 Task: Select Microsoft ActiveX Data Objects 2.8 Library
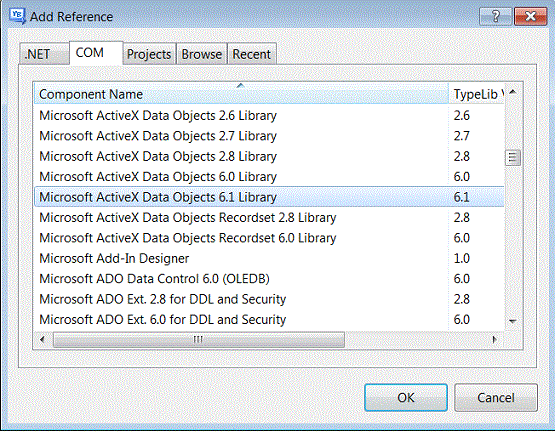coord(269,156)
